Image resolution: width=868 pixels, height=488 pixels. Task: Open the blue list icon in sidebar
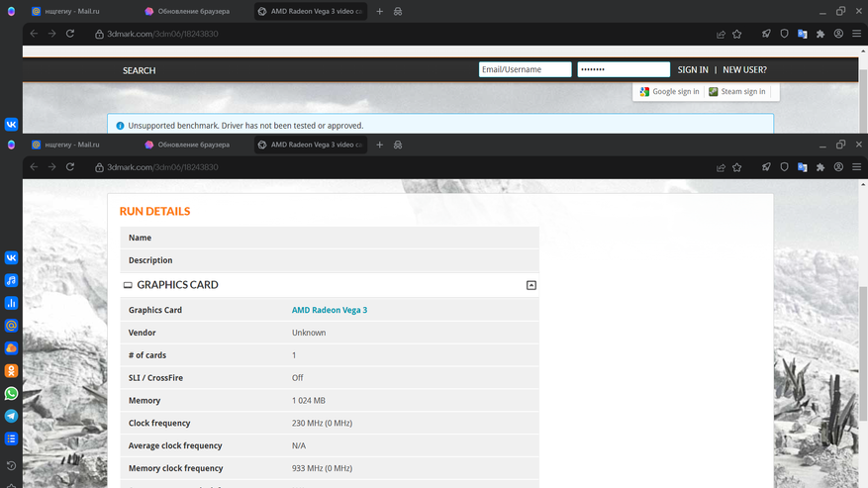pyautogui.click(x=11, y=439)
